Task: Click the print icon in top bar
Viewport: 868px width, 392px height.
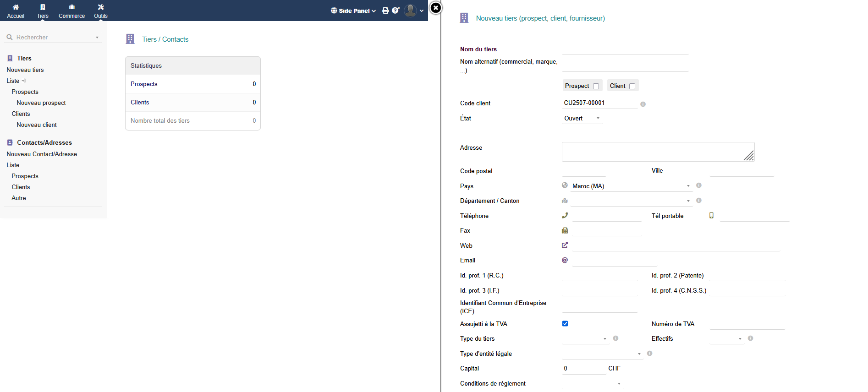Action: point(385,11)
